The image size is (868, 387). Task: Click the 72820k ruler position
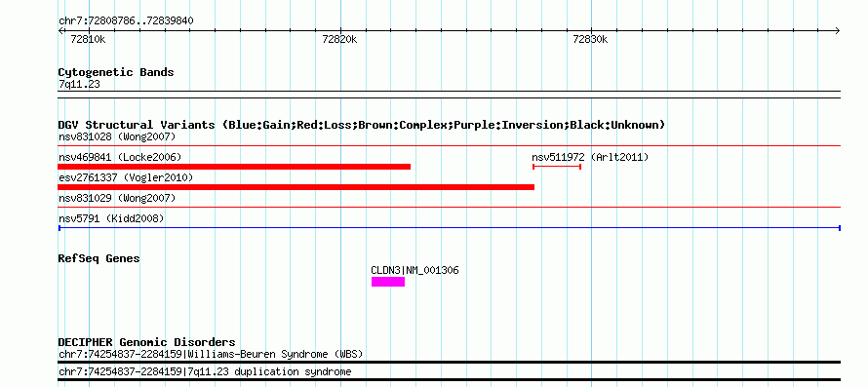(339, 39)
